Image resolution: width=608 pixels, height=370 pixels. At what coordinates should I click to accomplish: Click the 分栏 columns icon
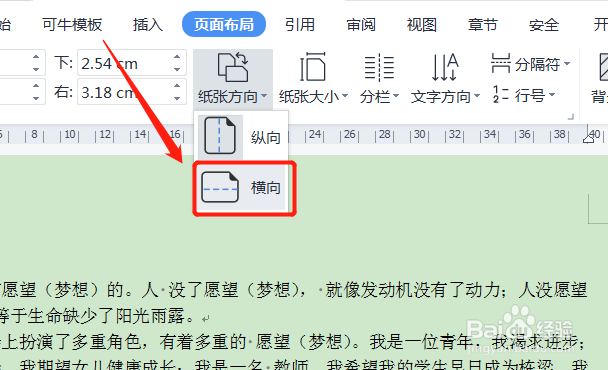379,67
